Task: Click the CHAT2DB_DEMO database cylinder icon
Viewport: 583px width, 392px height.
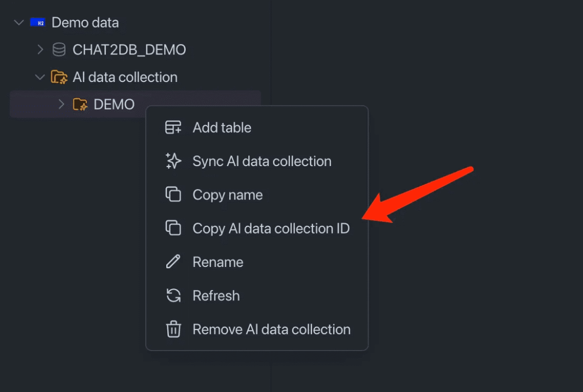Action: click(59, 50)
